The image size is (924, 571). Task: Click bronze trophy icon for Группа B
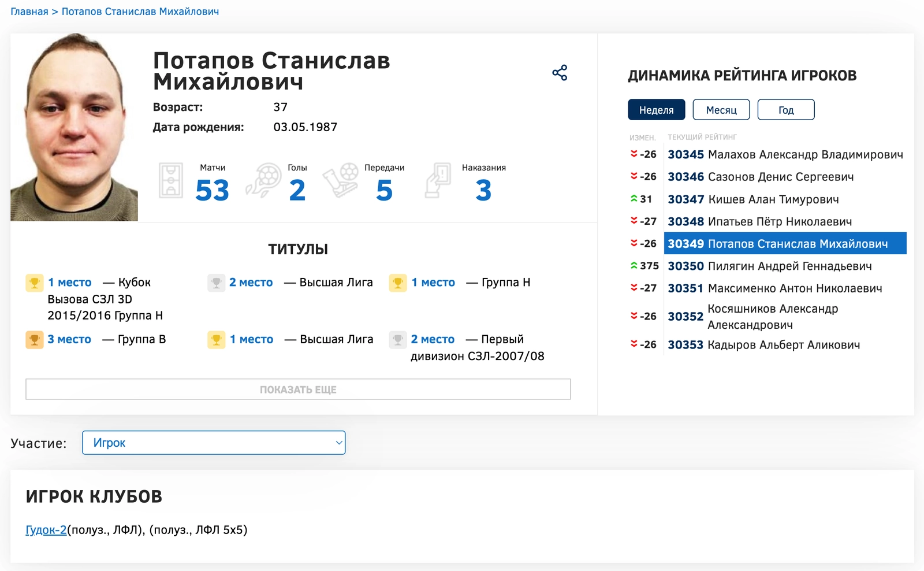pos(35,340)
